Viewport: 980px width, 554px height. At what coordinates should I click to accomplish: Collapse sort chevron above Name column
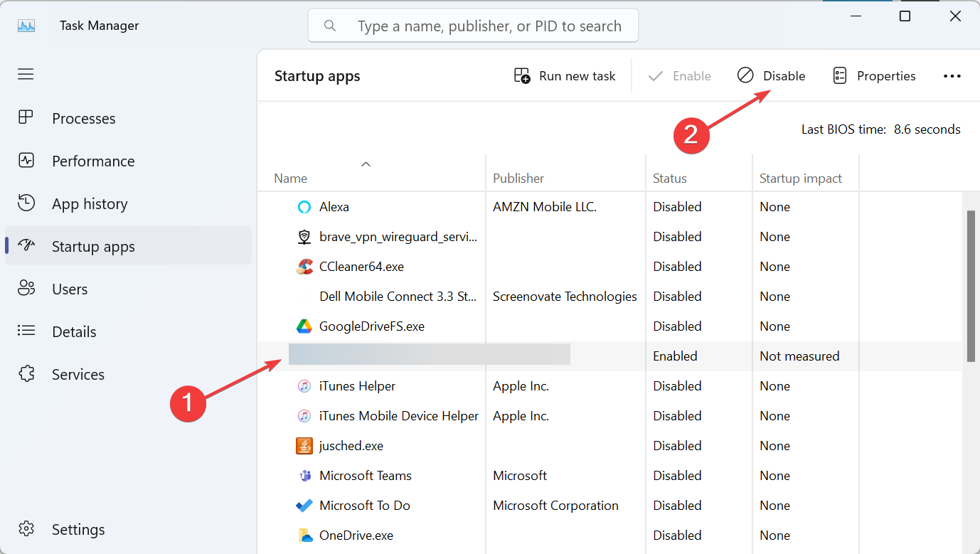click(x=366, y=164)
